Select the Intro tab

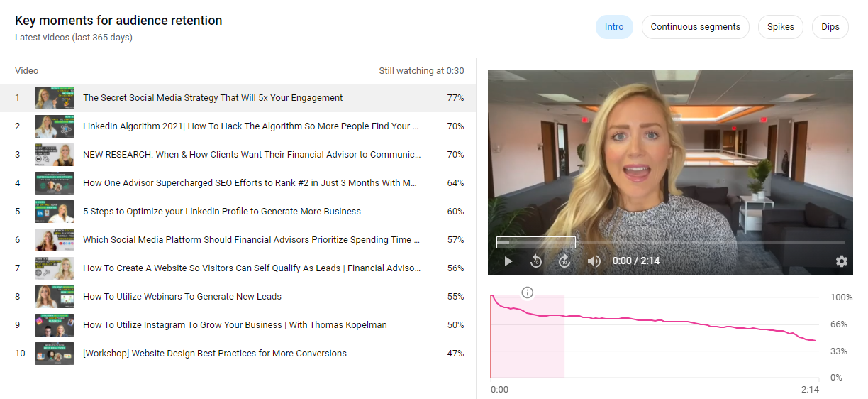tap(614, 27)
